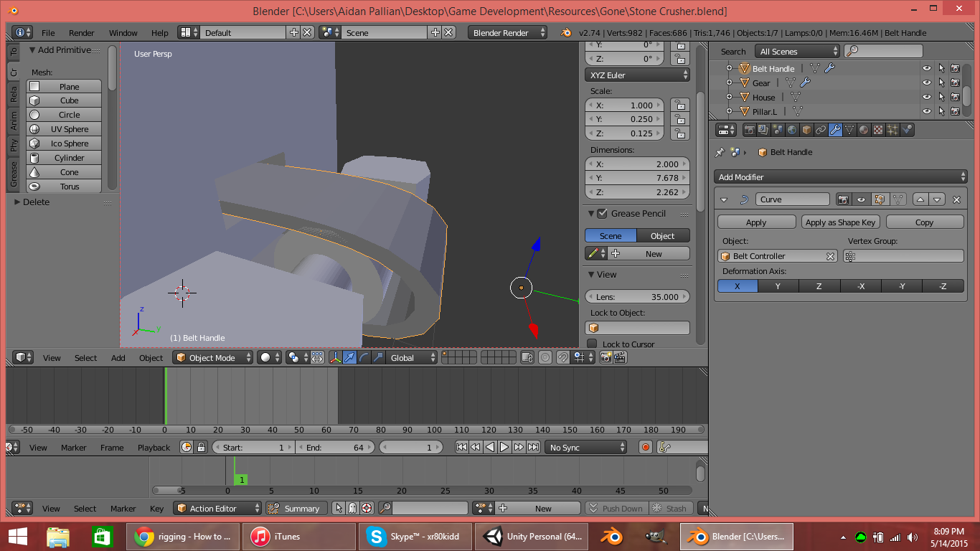The image size is (980, 551).
Task: Play the animation forward
Action: pyautogui.click(x=504, y=447)
